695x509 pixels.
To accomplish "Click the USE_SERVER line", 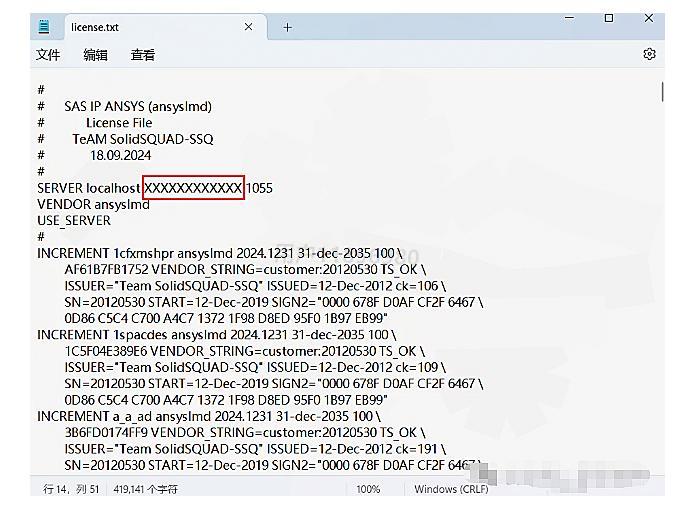I will [74, 221].
